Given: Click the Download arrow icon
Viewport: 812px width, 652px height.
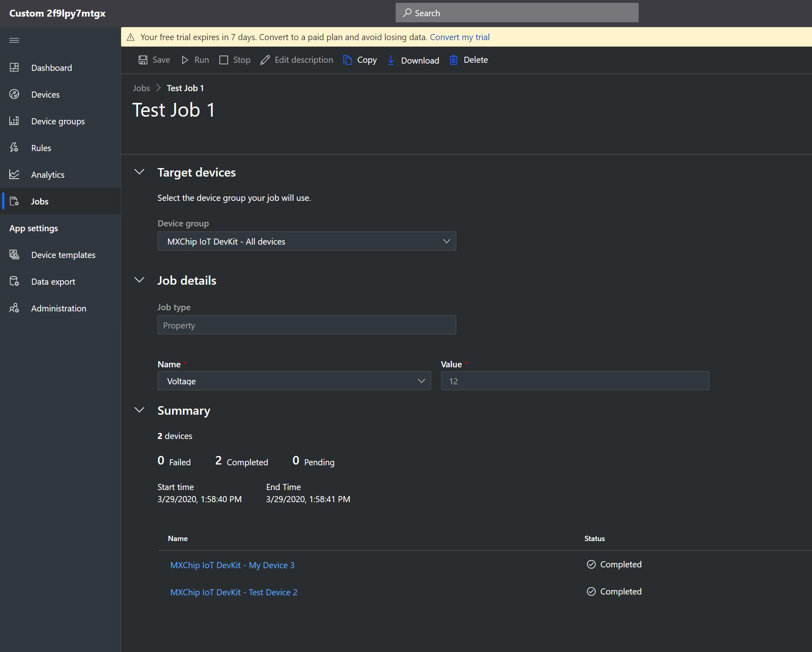Looking at the screenshot, I should click(x=391, y=60).
